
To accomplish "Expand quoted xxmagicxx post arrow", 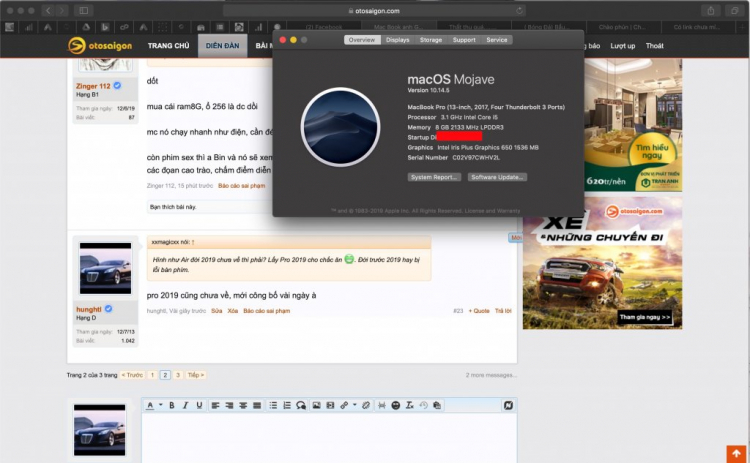I will pos(193,243).
